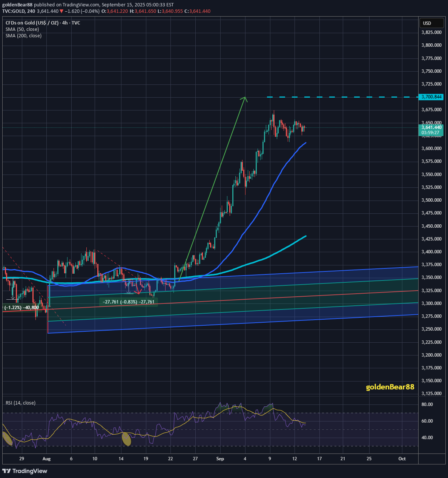
Task: Click the RSI 80.00 scale label
Action: point(427,404)
